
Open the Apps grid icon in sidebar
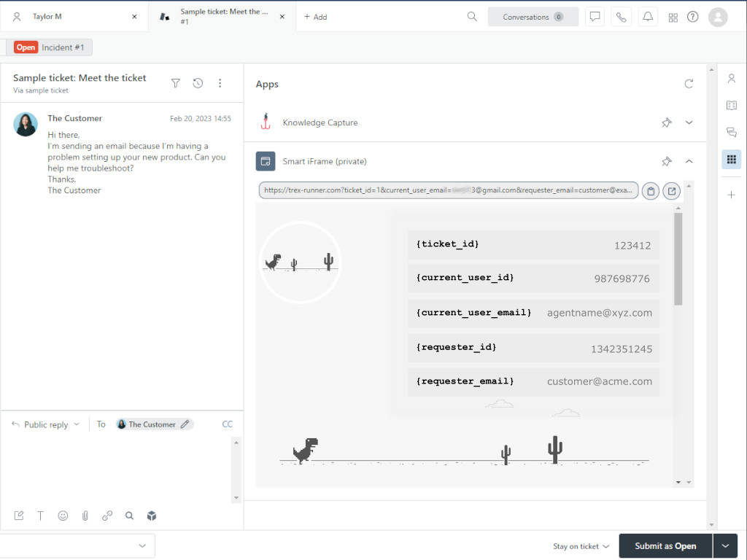tap(731, 160)
